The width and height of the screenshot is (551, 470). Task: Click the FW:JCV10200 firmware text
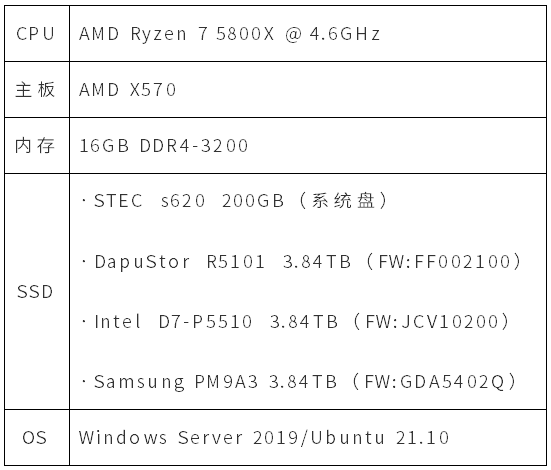(x=432, y=322)
